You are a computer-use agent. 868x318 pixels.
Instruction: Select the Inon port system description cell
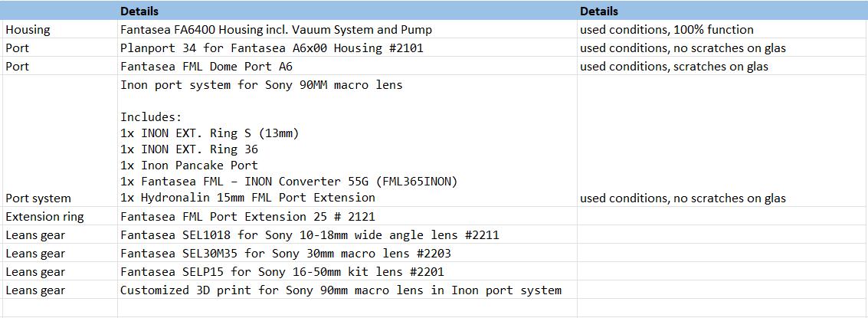click(x=347, y=141)
